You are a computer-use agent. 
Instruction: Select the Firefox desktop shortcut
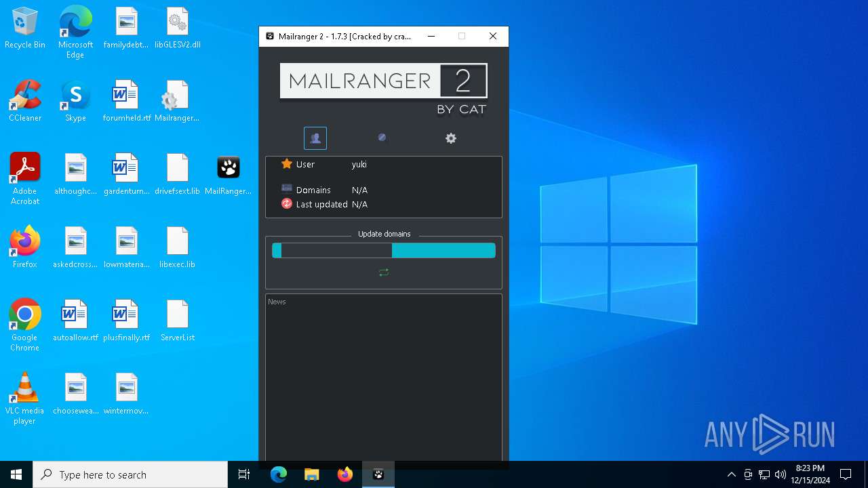click(25, 248)
